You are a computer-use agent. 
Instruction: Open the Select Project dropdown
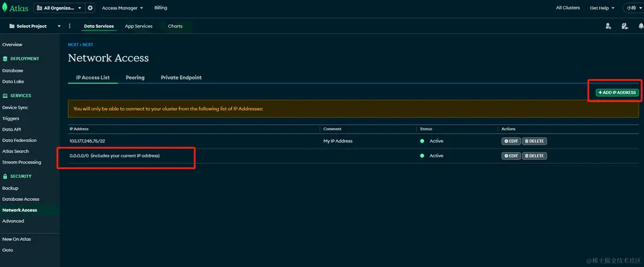coord(35,26)
